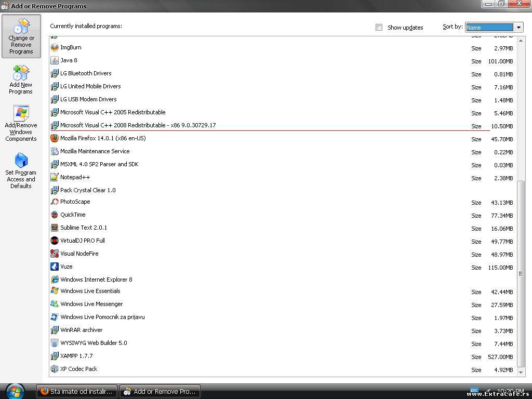Viewport: 532px width, 399px height.
Task: Select the LG Bluetooth Drivers icon
Action: pos(54,73)
